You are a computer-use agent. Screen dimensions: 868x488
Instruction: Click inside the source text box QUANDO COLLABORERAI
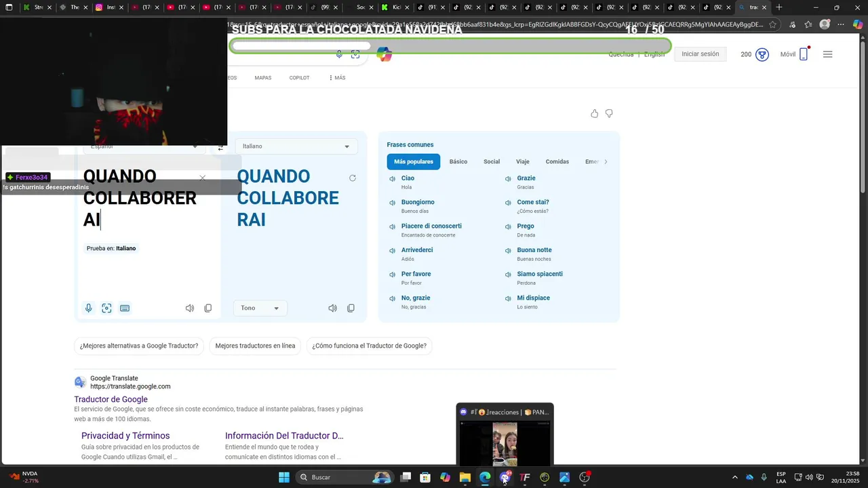[x=140, y=198]
